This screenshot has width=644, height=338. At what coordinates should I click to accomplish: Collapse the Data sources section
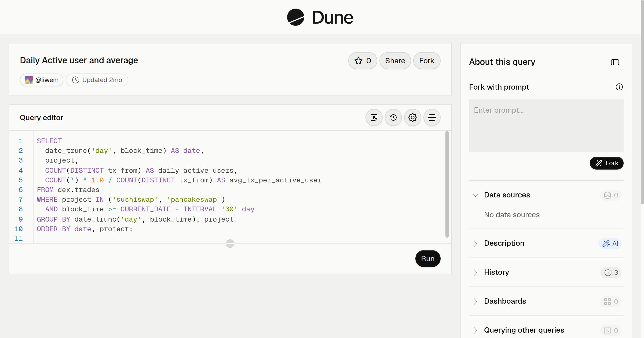[x=475, y=195]
